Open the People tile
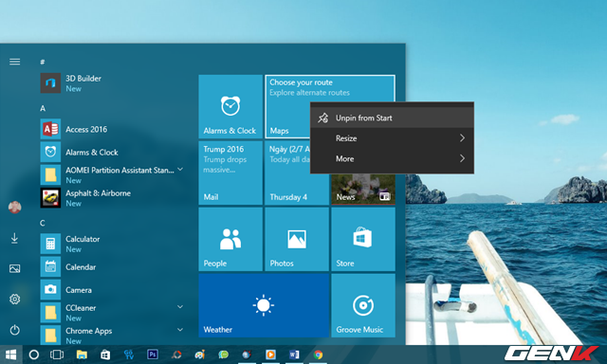Viewport: 607px width, 364px height. click(x=230, y=239)
